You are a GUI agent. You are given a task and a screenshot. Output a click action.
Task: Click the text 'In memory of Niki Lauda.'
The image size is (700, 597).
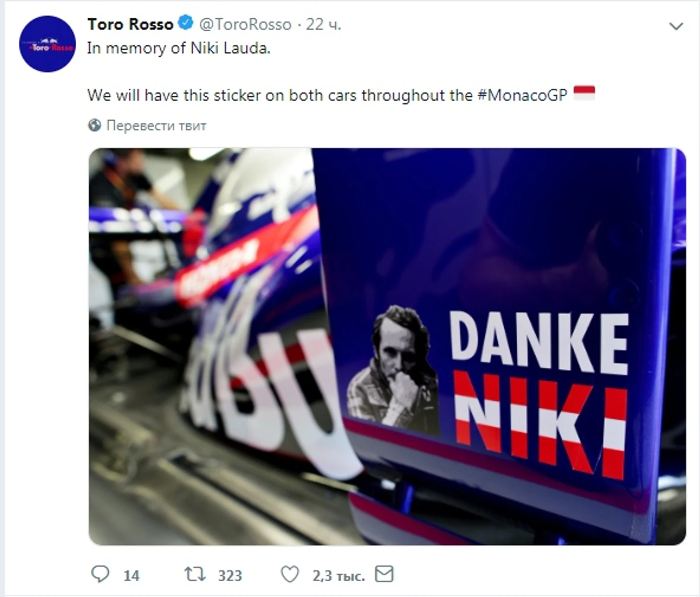[x=178, y=48]
